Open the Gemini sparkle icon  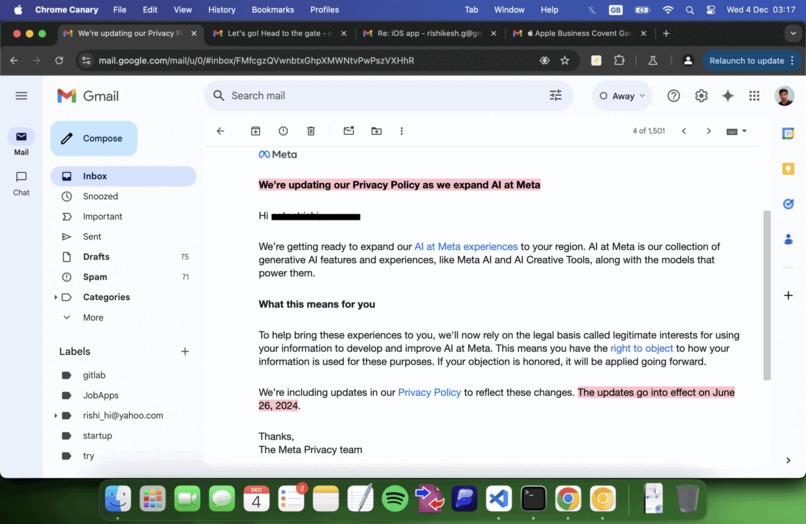(x=728, y=96)
